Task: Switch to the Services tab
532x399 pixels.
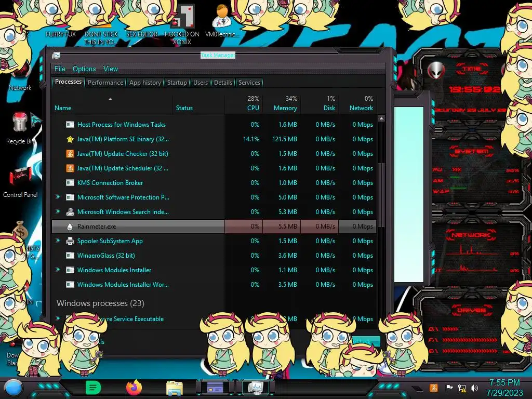Action: pyautogui.click(x=249, y=83)
